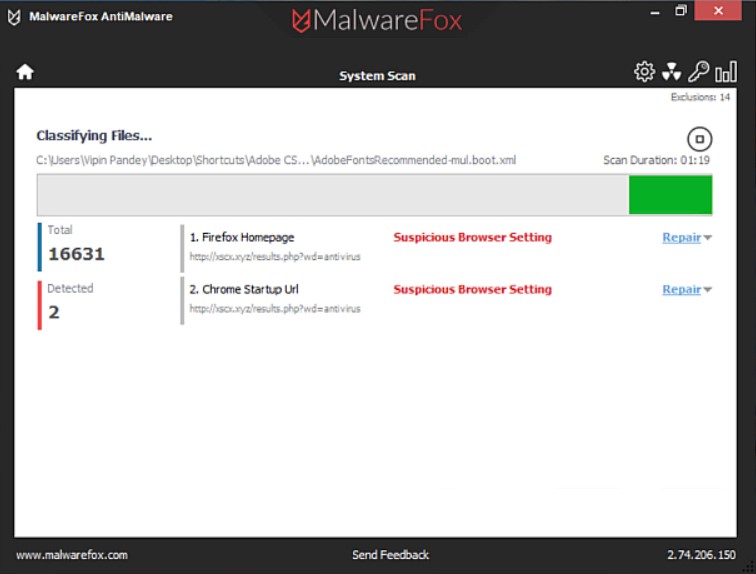Click the file path being scanned

(276, 160)
